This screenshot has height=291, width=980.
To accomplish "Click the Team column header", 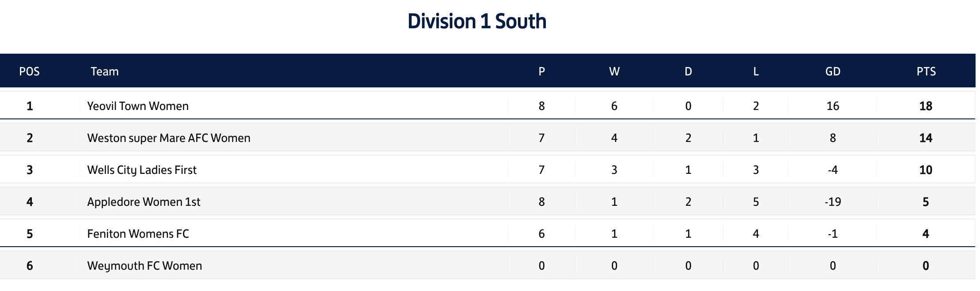I will point(105,71).
